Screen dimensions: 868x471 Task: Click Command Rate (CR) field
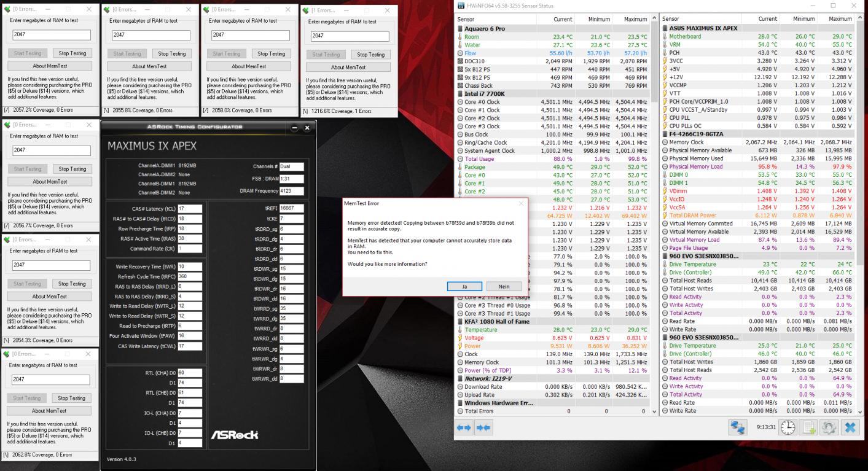(x=190, y=249)
